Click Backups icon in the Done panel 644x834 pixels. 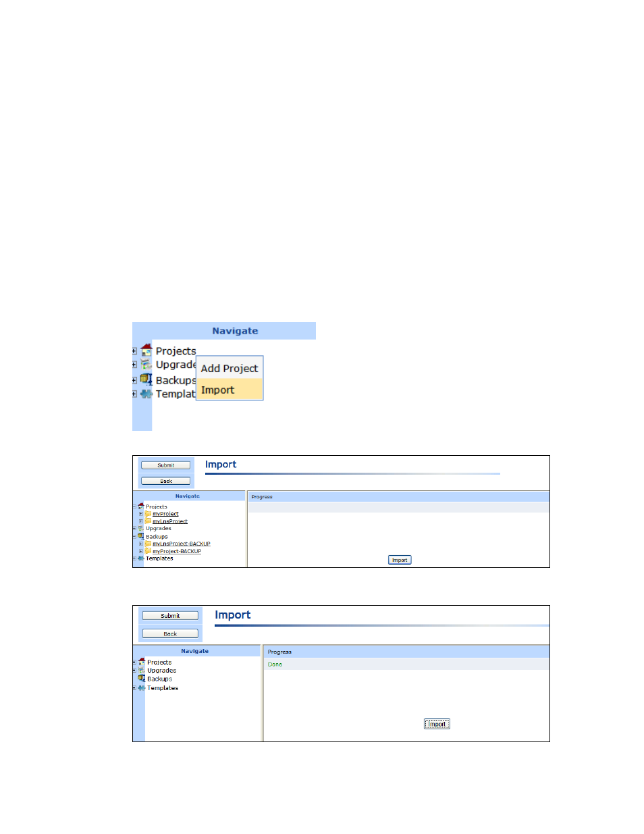(142, 679)
